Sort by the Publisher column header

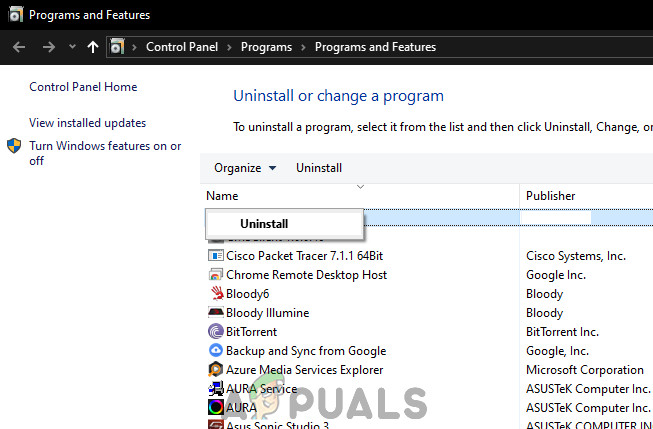tap(551, 196)
